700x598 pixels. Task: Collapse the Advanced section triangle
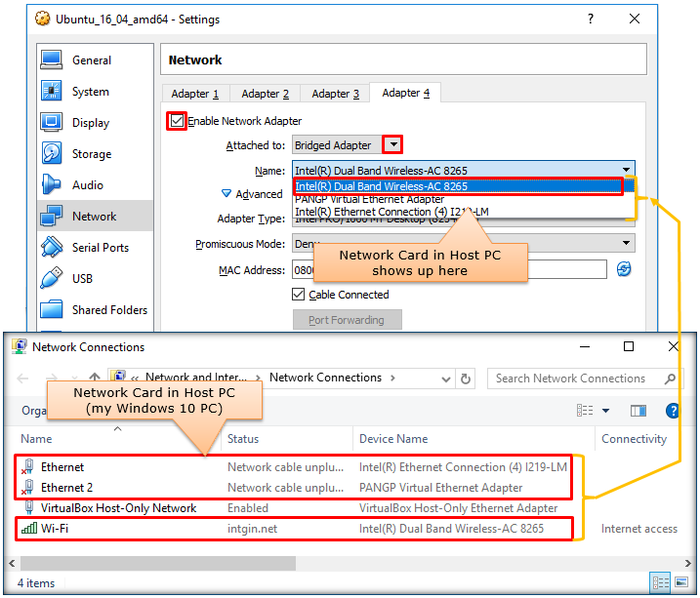pyautogui.click(x=226, y=193)
